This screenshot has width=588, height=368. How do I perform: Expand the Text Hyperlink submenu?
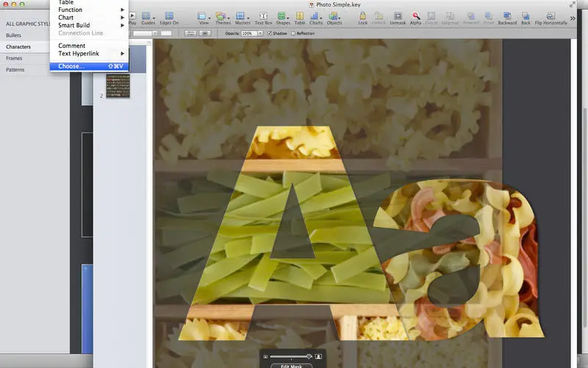90,54
